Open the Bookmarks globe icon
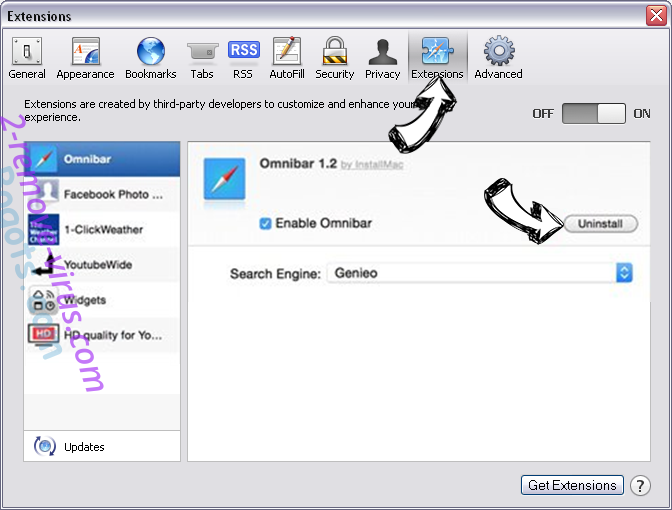 (x=150, y=51)
